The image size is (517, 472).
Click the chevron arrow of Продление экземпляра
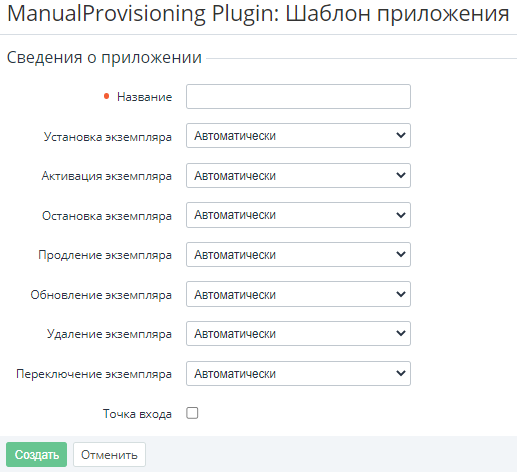(x=401, y=254)
